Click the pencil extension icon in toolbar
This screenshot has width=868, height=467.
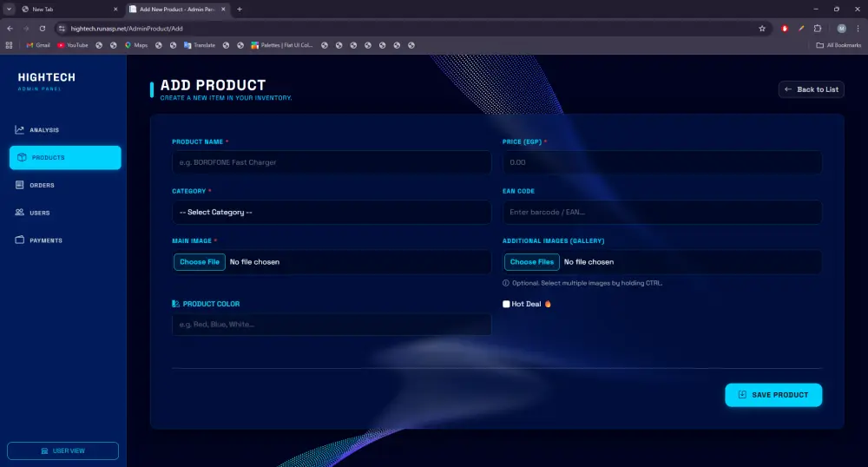point(801,29)
